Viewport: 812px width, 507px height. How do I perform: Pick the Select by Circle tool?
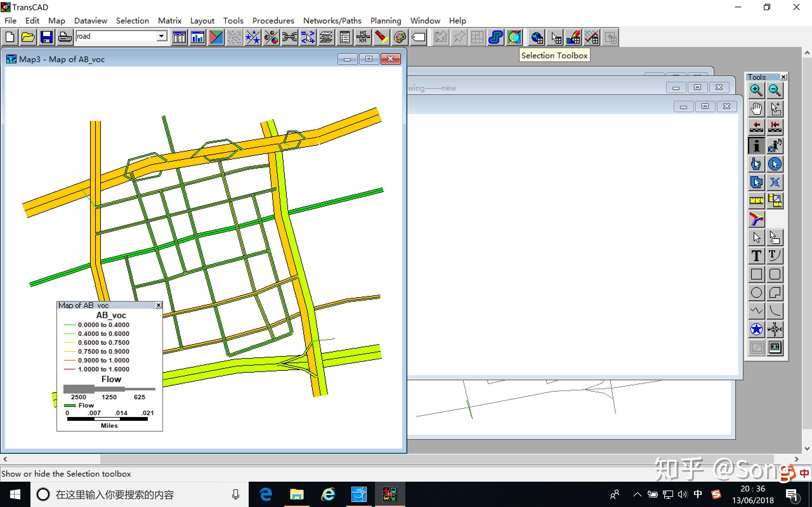[x=775, y=164]
